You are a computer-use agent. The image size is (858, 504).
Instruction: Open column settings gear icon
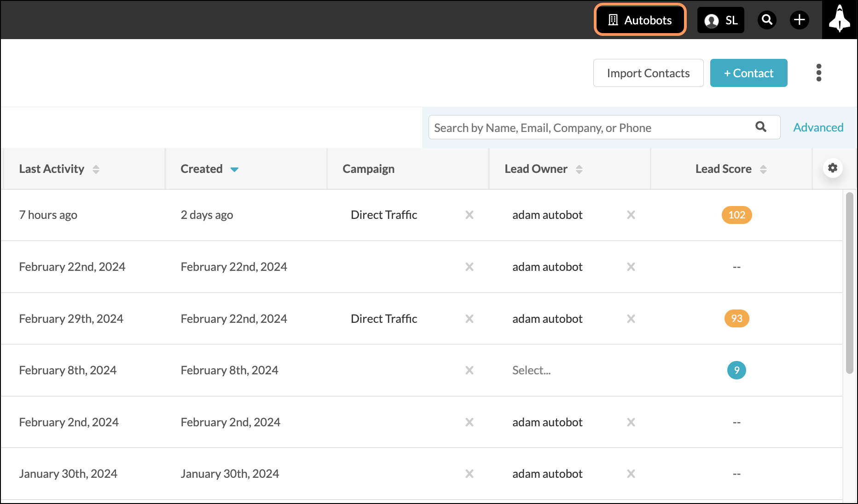tap(833, 168)
